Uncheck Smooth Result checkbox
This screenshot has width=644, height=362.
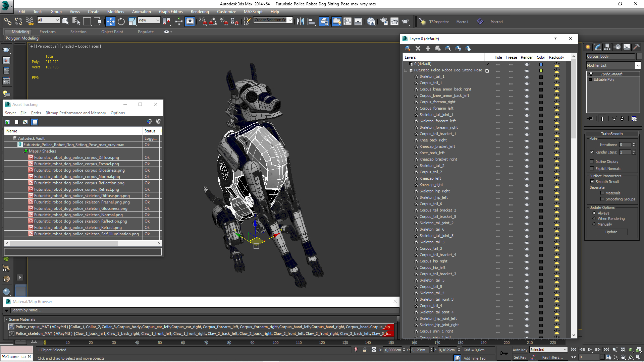pos(592,182)
